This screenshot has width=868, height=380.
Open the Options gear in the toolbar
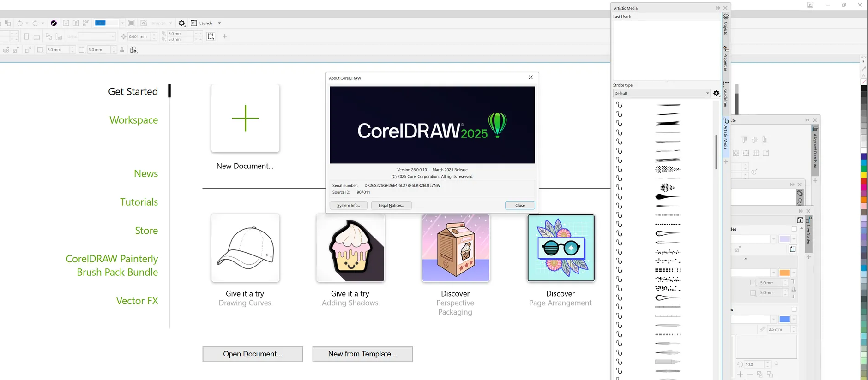pos(182,23)
